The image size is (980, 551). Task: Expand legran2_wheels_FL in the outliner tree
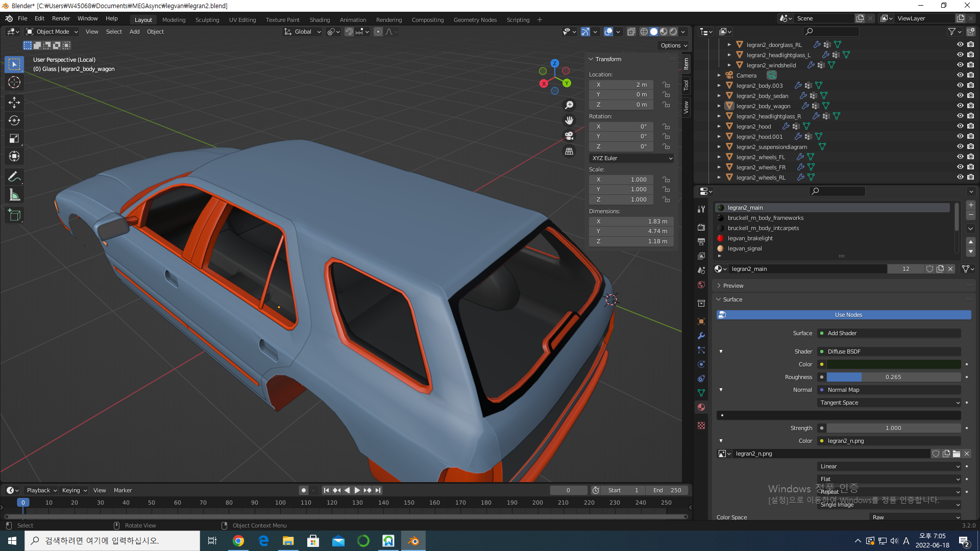pos(719,157)
